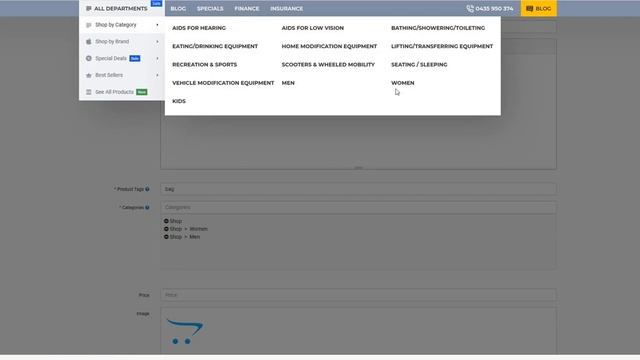The height and width of the screenshot is (360, 640).
Task: Open Lifting/Transferring Equipment category
Action: (442, 46)
